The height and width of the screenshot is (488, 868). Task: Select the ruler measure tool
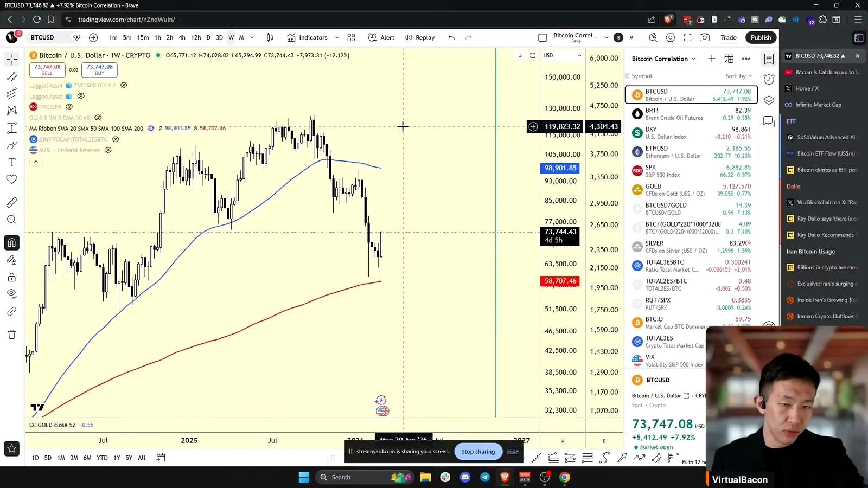click(x=12, y=202)
